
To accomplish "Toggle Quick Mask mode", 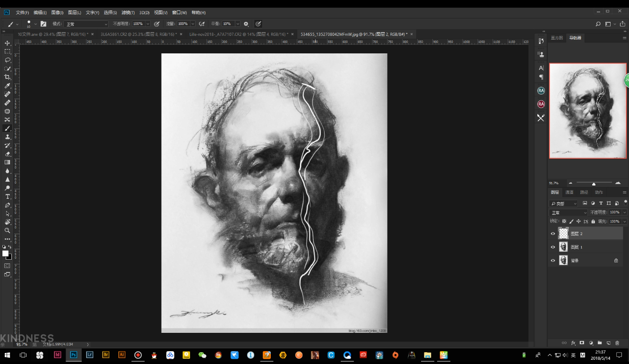I will 7,265.
